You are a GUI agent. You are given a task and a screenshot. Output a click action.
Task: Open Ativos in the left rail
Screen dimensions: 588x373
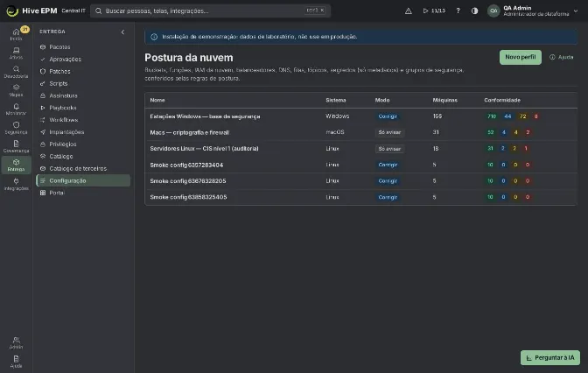pyautogui.click(x=16, y=53)
